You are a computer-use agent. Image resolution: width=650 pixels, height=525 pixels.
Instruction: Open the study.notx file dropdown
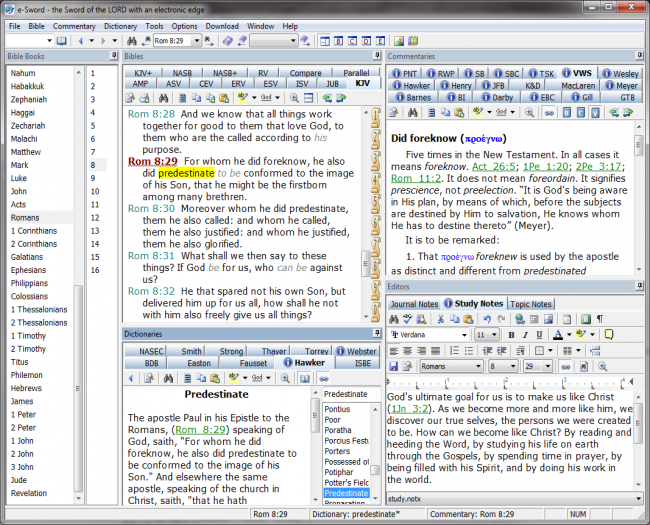[638, 498]
